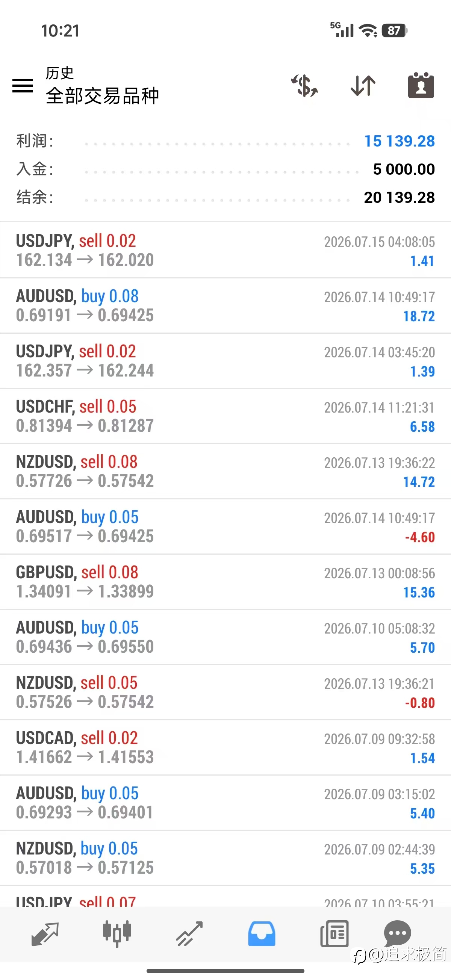Viewport: 451px width, 980px height.
Task: Open the calendar date filter icon
Action: [421, 85]
